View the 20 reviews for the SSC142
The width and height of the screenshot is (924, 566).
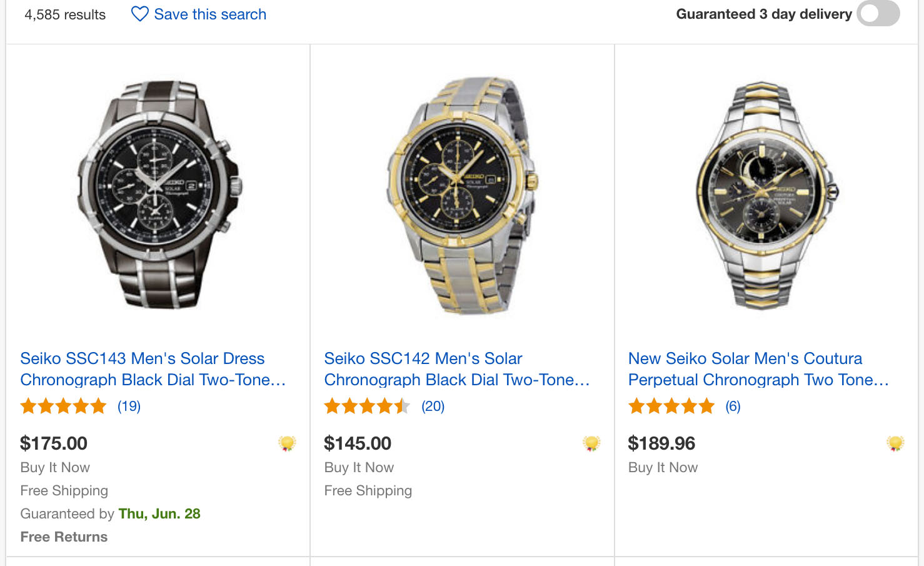(x=433, y=407)
